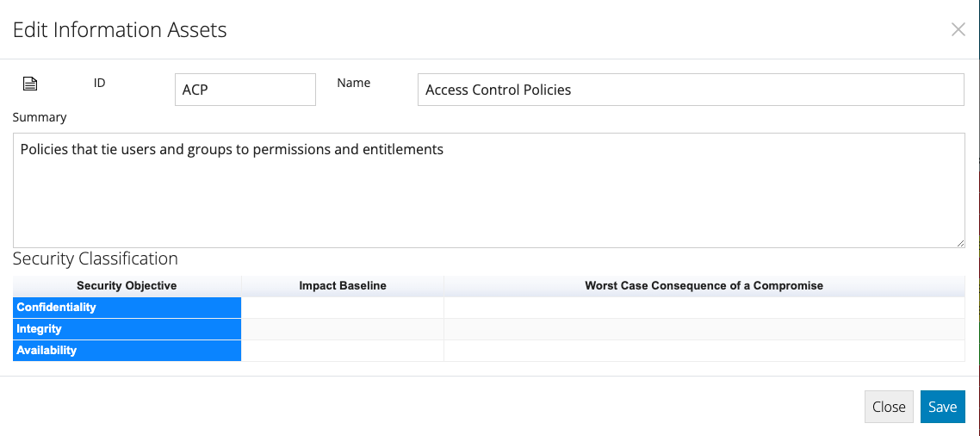
Task: Click the Confidentiality worst case consequence cell
Action: (x=704, y=307)
